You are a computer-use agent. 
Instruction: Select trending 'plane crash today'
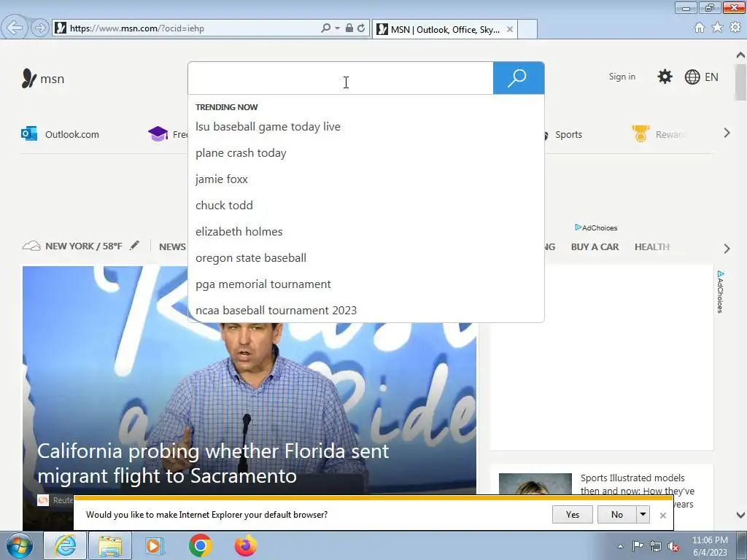tap(241, 153)
